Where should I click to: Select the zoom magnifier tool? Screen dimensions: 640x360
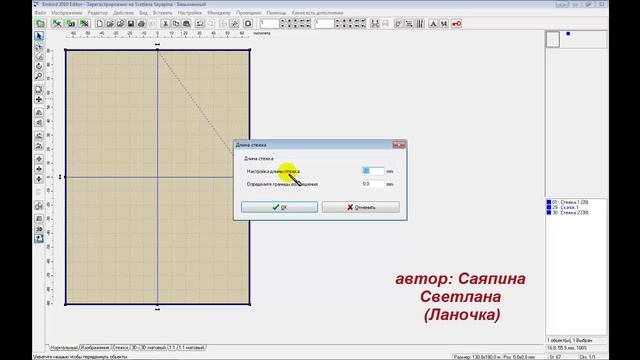click(x=39, y=76)
